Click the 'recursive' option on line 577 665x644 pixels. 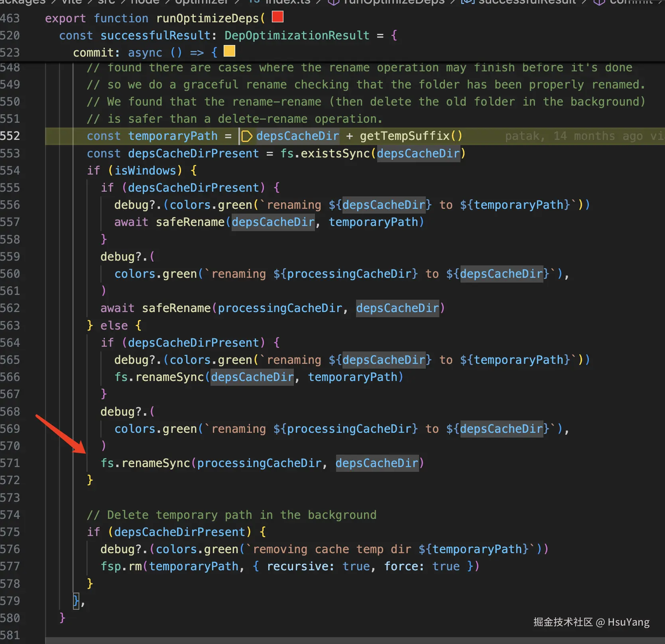(297, 566)
